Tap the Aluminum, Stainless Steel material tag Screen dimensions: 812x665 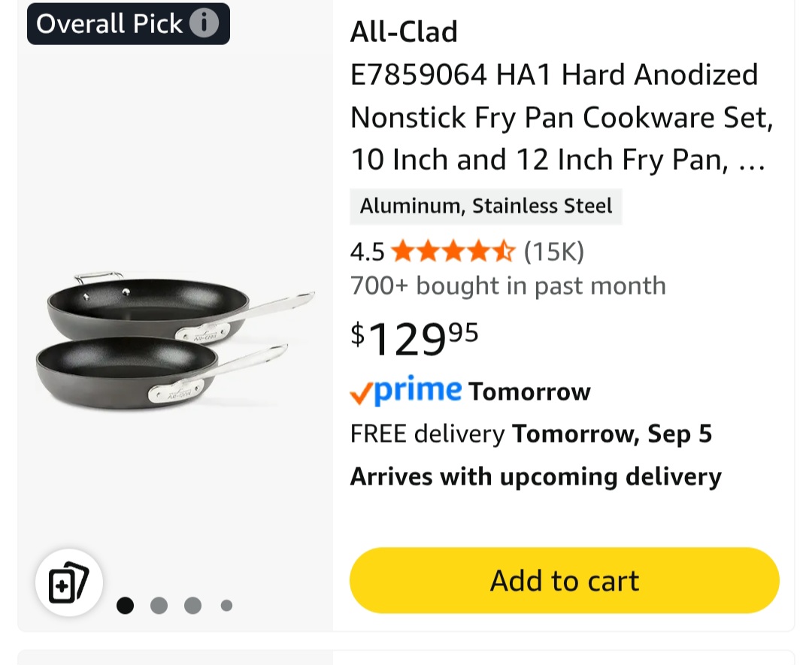point(486,206)
